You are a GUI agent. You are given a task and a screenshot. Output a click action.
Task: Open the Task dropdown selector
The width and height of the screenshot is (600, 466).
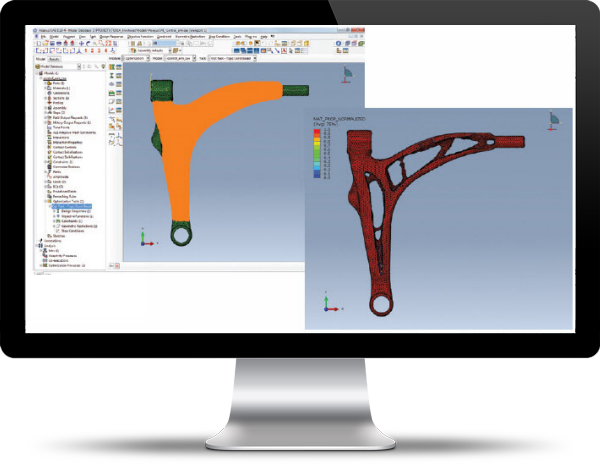(x=233, y=58)
